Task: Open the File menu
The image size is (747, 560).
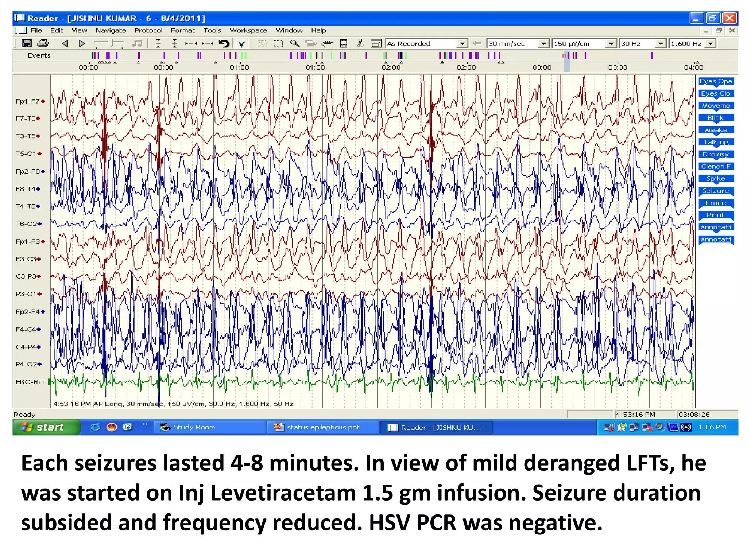Action: [36, 30]
